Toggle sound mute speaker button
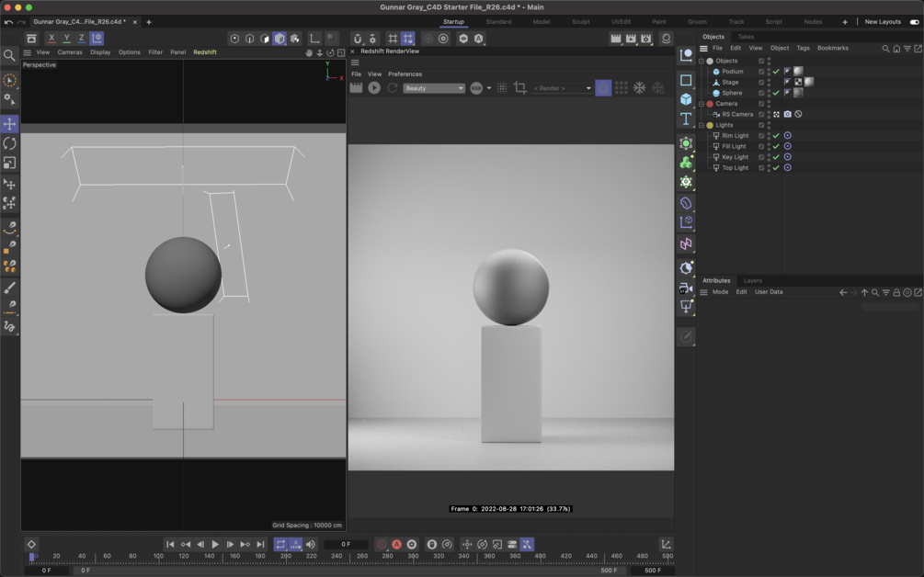 (311, 544)
